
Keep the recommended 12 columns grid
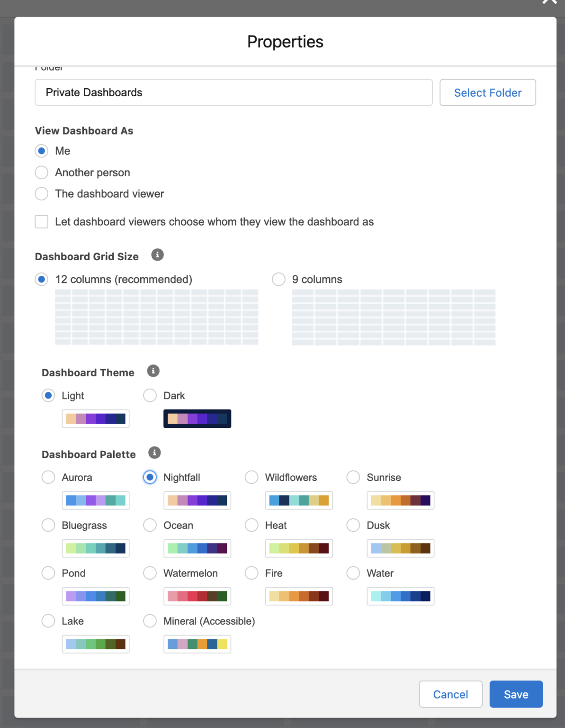tap(42, 279)
